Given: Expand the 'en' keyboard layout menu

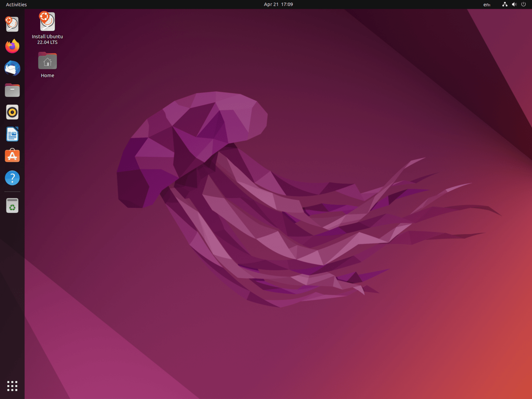Looking at the screenshot, I should (487, 5).
